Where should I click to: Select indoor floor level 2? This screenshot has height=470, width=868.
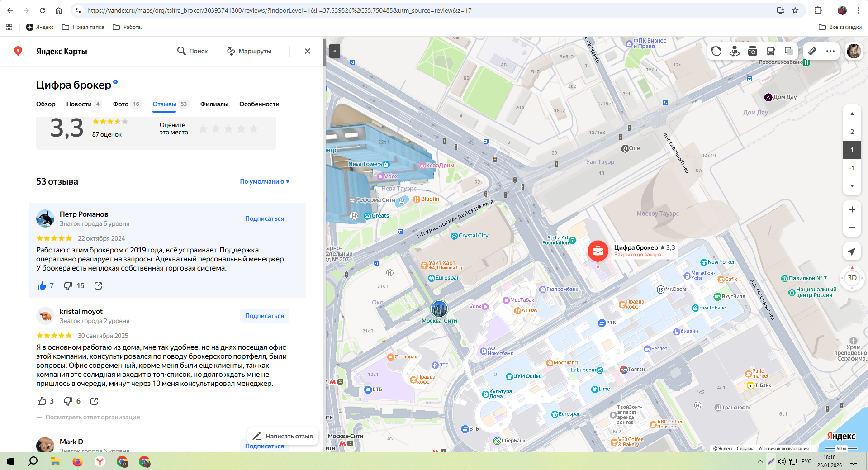852,132
